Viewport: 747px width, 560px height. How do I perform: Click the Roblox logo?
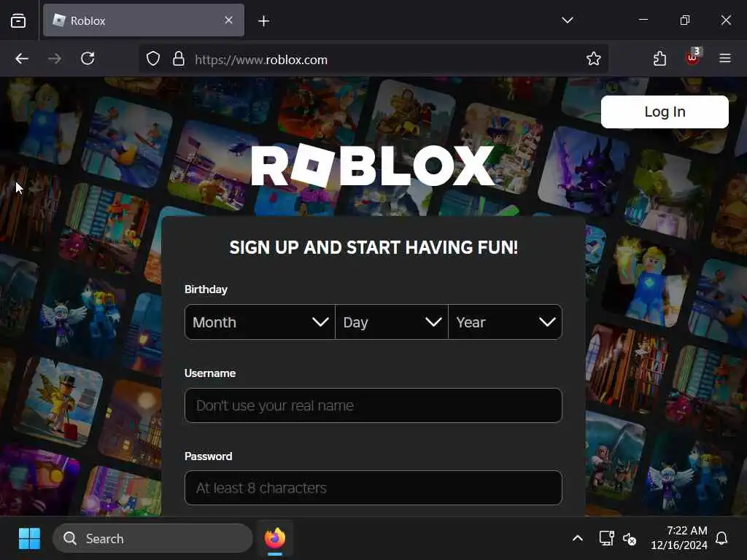373,166
